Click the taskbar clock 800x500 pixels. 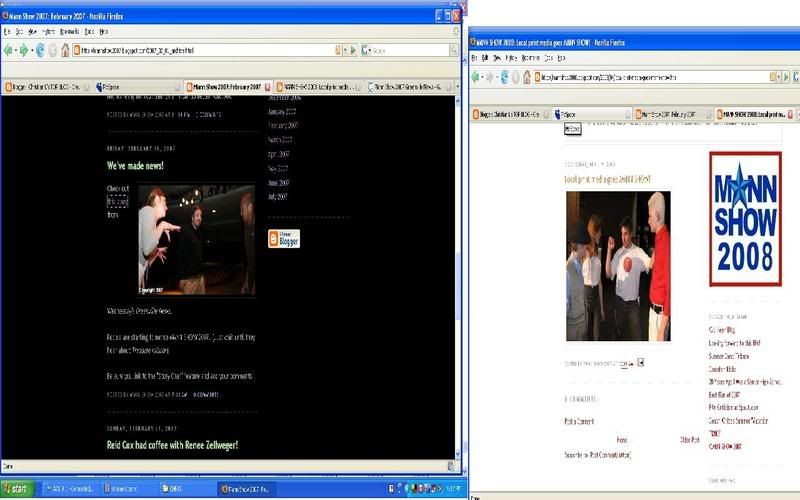(454, 489)
